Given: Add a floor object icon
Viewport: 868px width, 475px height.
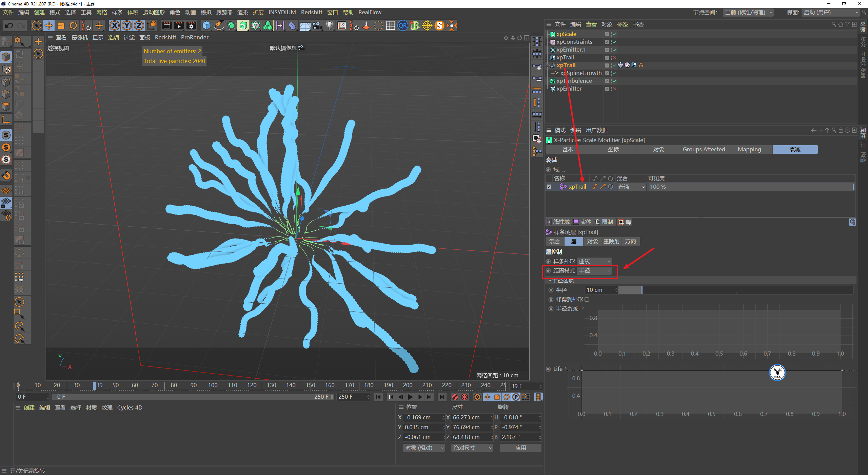Looking at the screenshot, I should 305,25.
